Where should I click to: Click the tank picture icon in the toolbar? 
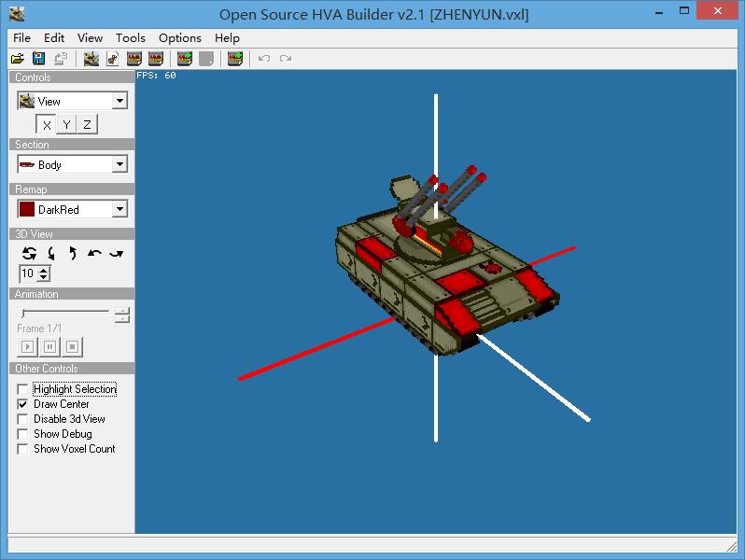point(91,59)
